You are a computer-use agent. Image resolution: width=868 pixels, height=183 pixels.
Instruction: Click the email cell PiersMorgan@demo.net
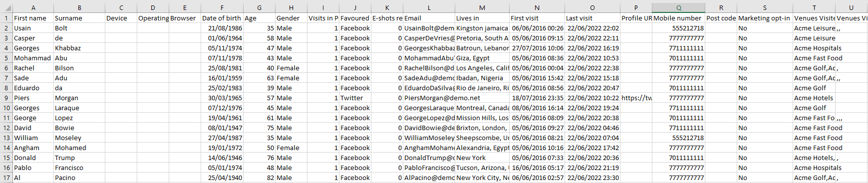pos(429,98)
